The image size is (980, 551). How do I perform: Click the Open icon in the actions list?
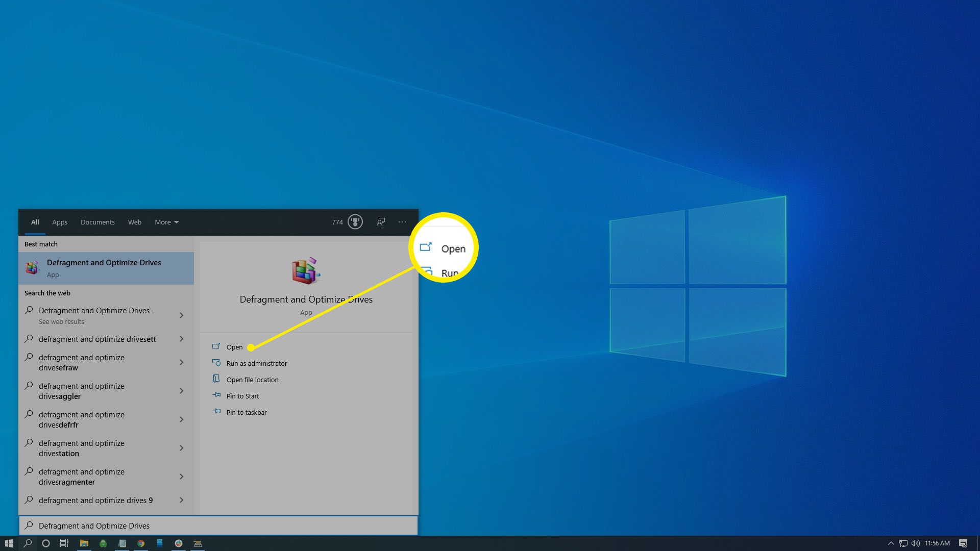216,346
